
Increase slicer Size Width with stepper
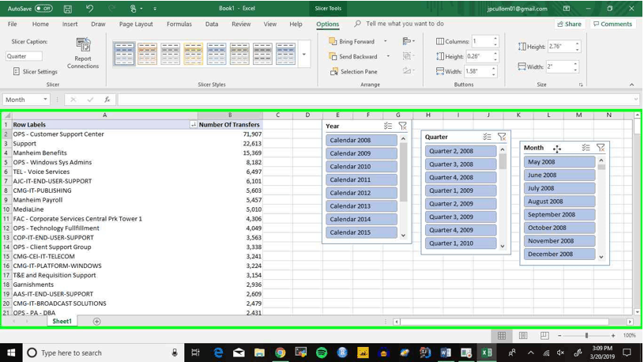(x=575, y=64)
